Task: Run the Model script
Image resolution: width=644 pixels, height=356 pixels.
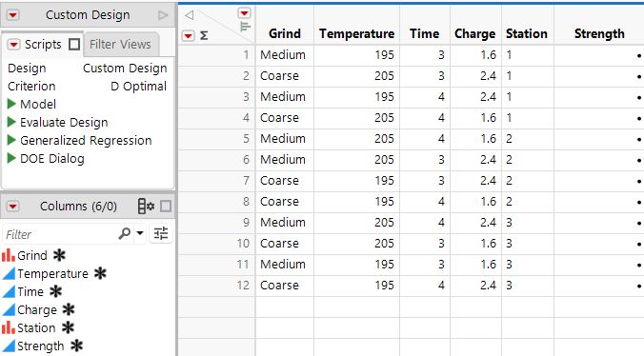Action: (11, 104)
